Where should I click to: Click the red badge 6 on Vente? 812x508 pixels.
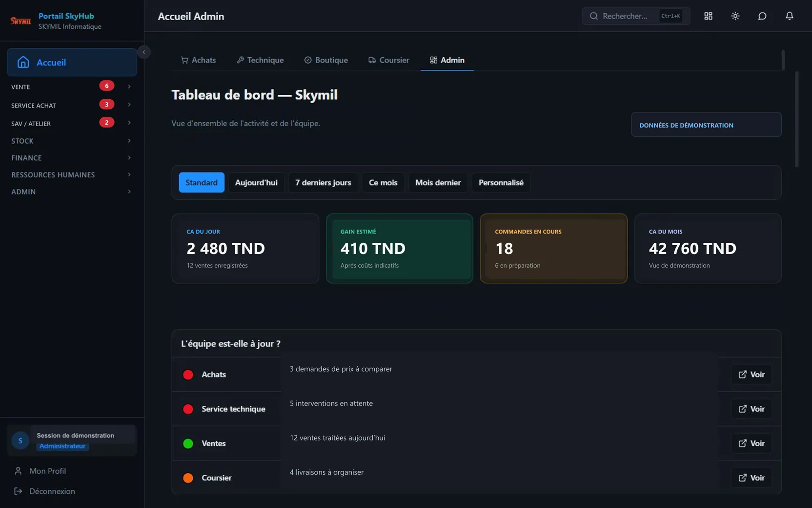(107, 86)
